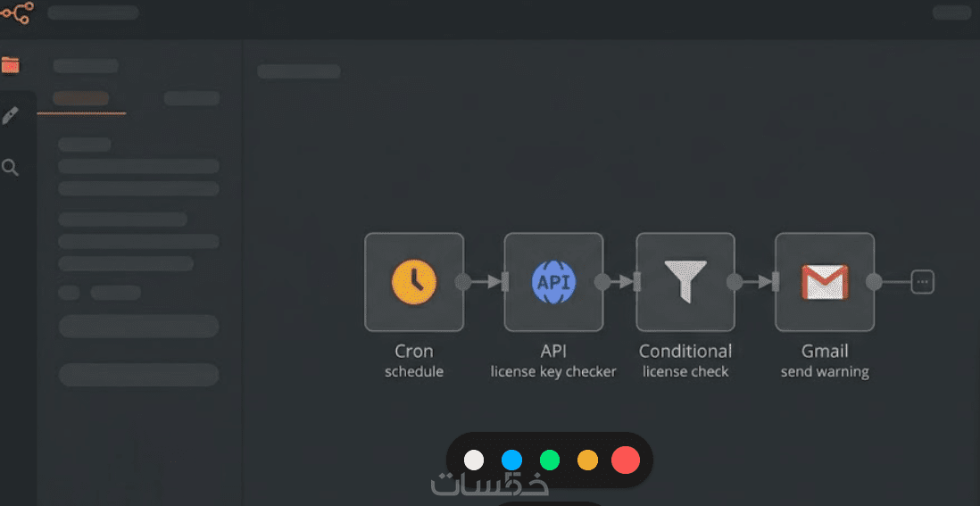
Task: Select the API license key checker node
Action: click(x=553, y=282)
